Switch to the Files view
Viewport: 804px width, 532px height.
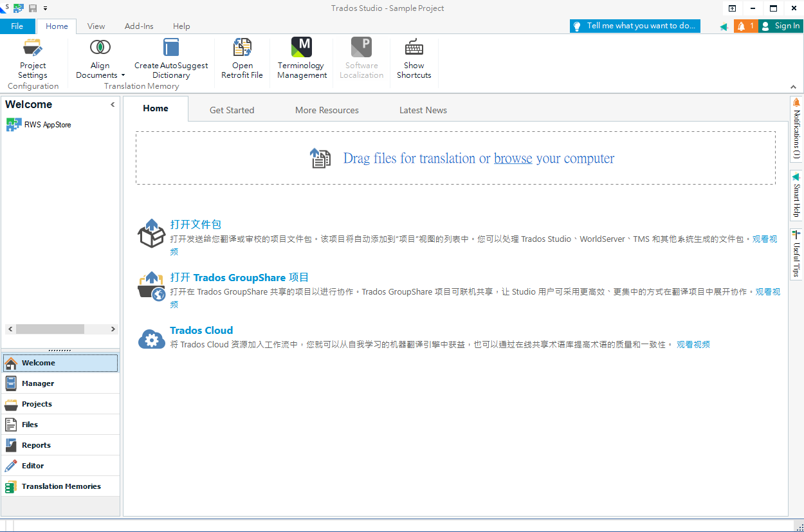(60, 425)
